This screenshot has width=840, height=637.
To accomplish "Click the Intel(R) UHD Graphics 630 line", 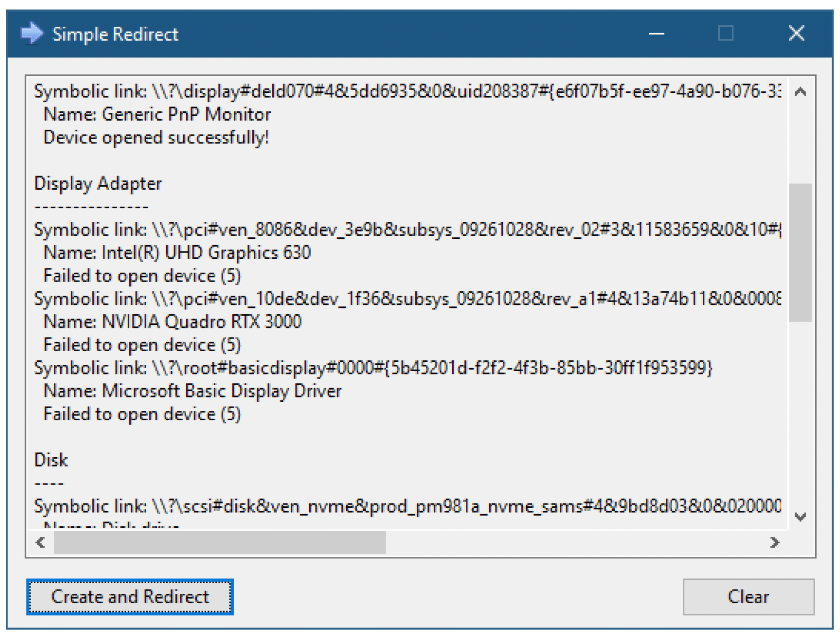I will [177, 253].
